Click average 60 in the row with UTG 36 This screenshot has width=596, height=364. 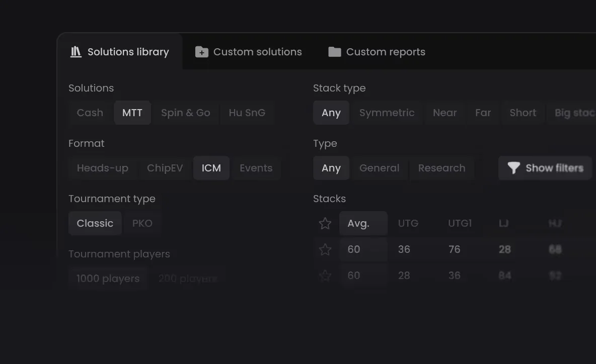pos(363,249)
